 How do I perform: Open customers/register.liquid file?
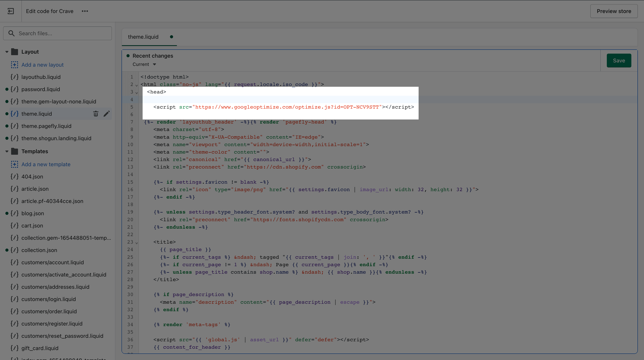(x=52, y=324)
